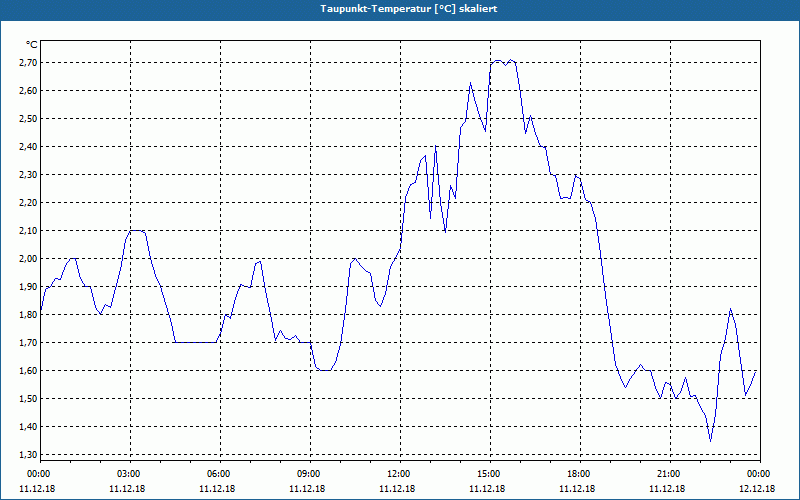Click the 1,50 y-axis value
The image size is (800, 500).
28,398
